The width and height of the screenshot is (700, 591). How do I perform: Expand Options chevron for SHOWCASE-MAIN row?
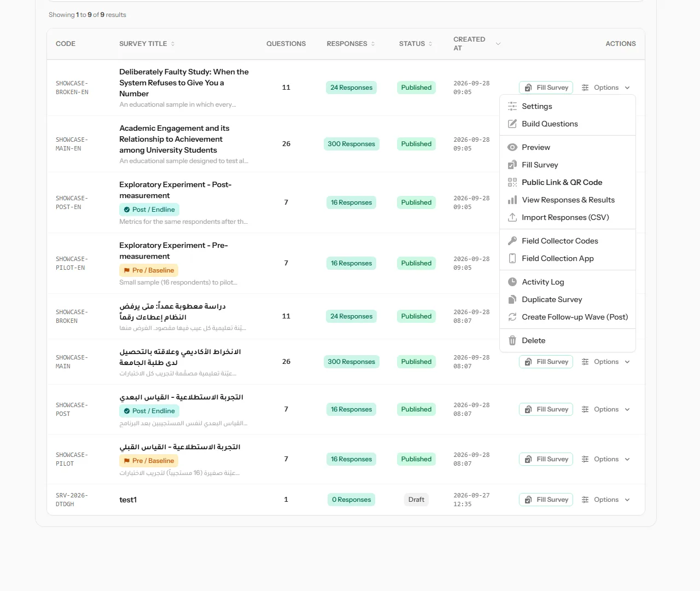pos(627,362)
